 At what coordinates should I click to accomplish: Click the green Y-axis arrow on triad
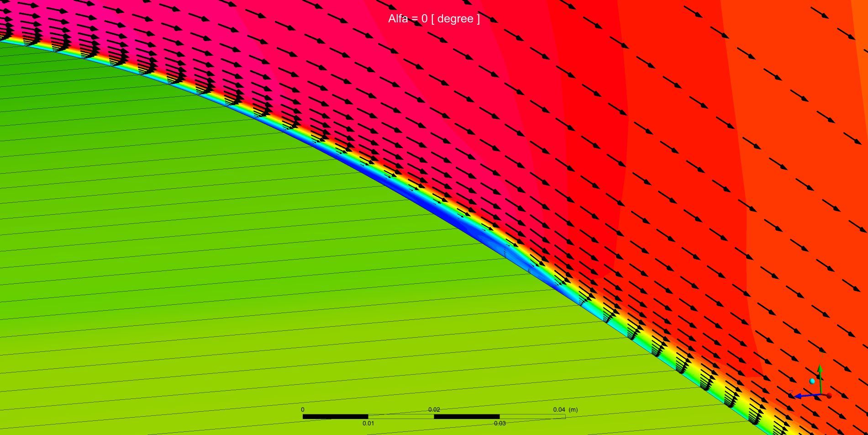(820, 371)
